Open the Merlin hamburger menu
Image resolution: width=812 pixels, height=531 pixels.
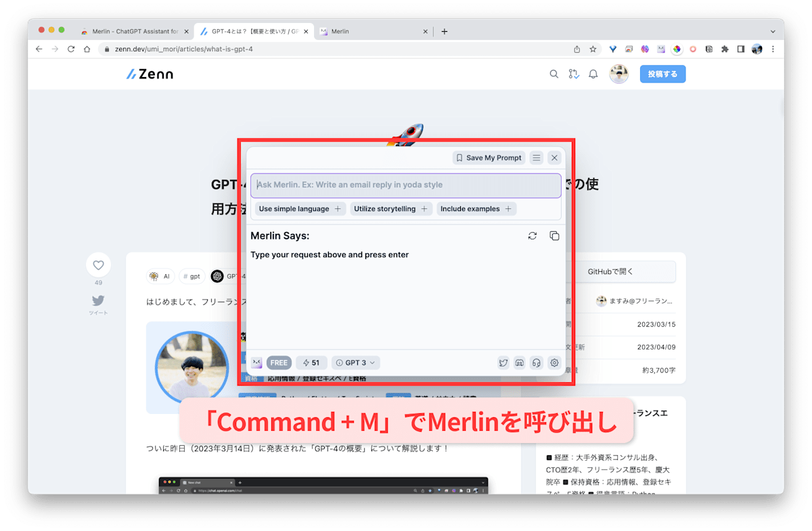tap(537, 158)
